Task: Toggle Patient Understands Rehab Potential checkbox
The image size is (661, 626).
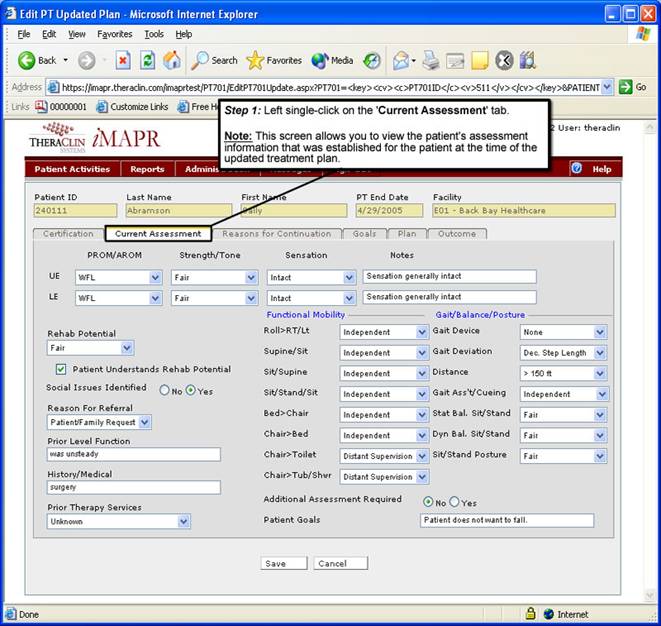Action: [60, 369]
